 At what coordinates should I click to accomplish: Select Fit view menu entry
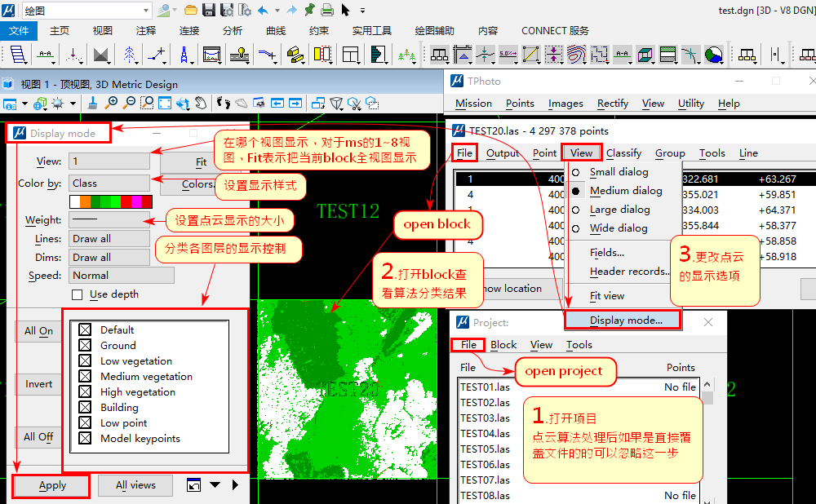pos(607,296)
